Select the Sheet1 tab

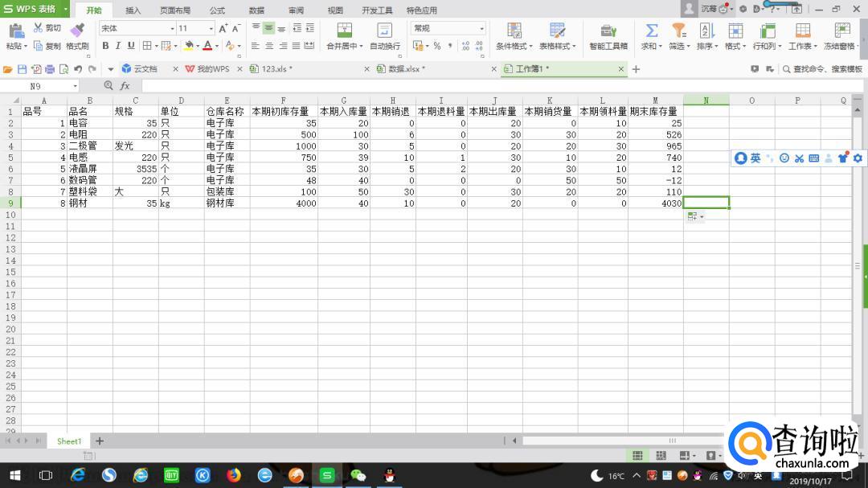click(x=69, y=441)
